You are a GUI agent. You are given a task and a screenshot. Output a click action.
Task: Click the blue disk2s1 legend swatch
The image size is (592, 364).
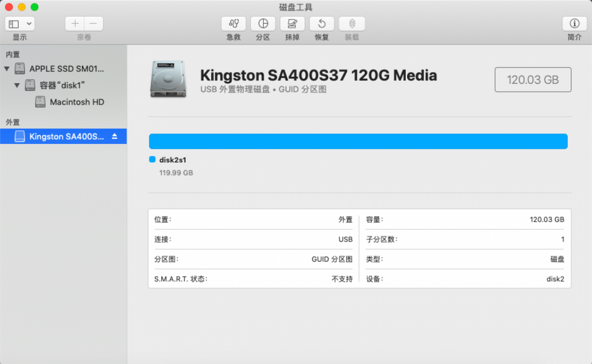click(153, 160)
